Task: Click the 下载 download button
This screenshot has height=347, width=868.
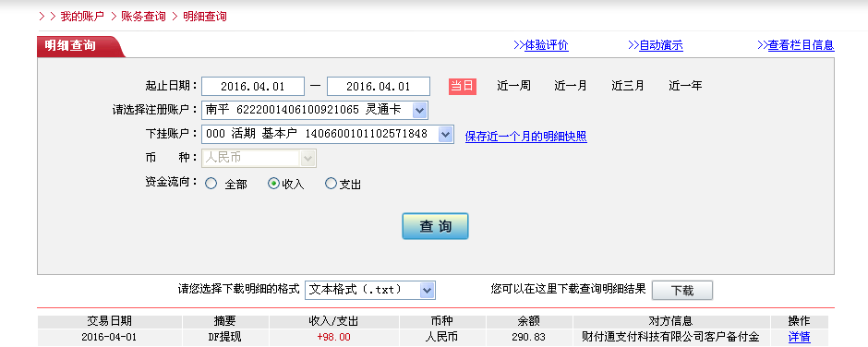Action: (x=682, y=291)
